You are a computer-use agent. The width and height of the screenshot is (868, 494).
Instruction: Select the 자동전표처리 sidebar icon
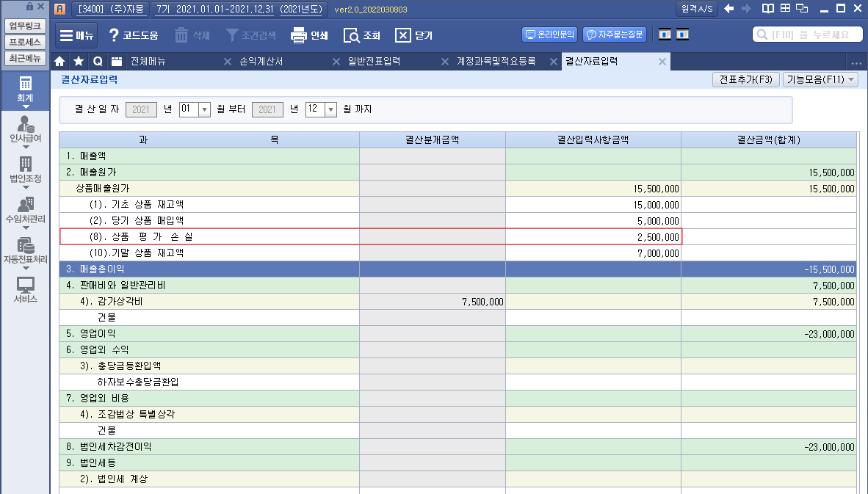26,250
